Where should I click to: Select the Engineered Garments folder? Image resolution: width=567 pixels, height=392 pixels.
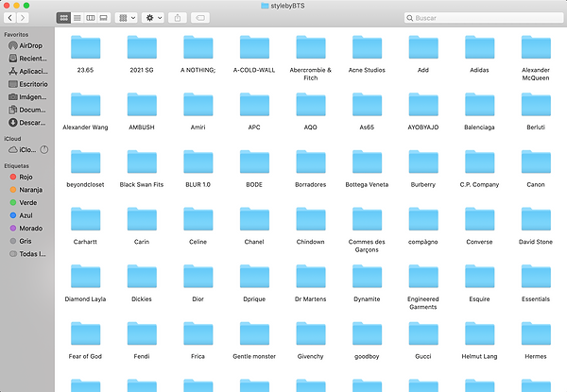click(423, 277)
